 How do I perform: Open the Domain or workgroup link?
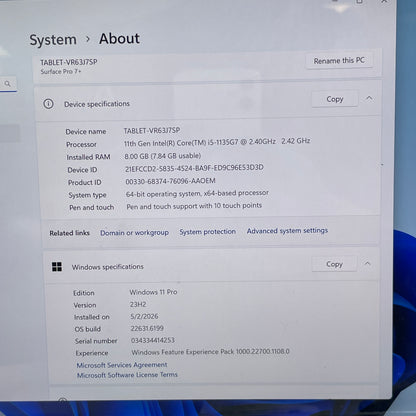(x=134, y=232)
